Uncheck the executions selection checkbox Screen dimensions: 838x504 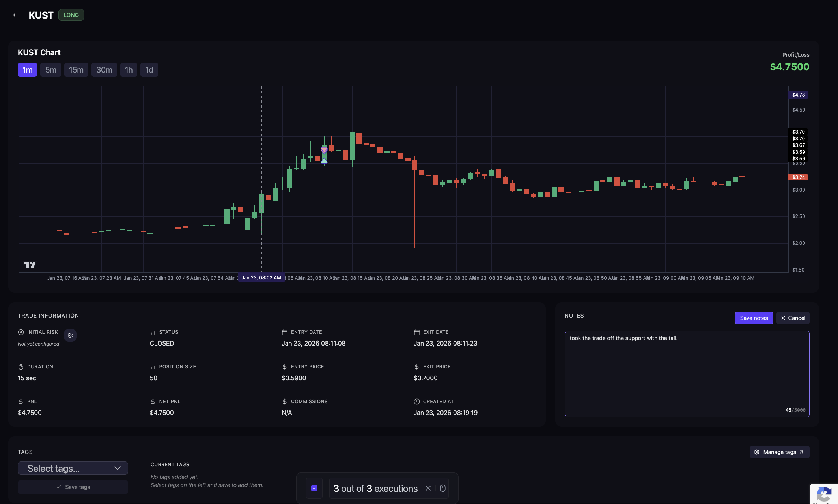click(x=314, y=488)
